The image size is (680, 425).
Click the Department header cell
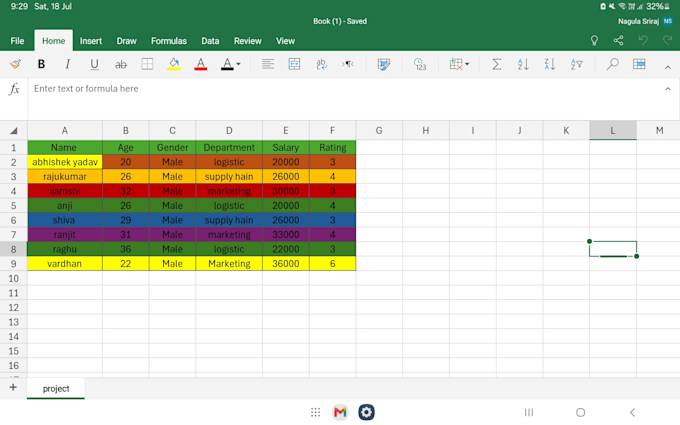click(x=229, y=147)
